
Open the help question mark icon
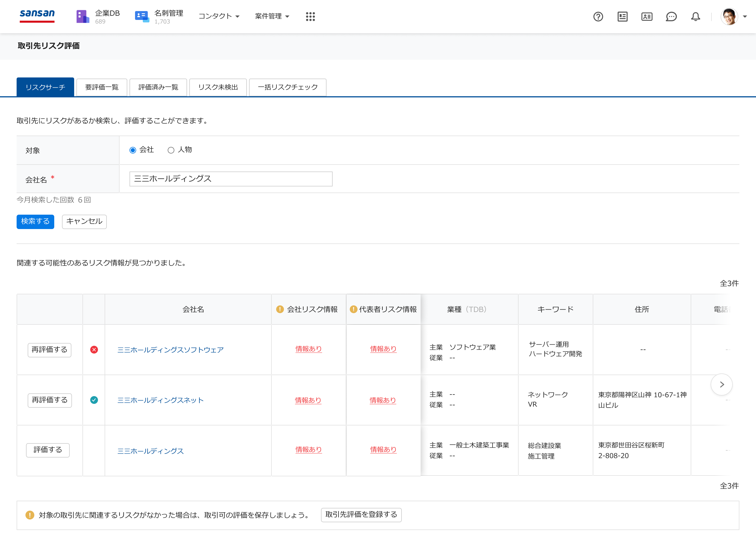coord(598,17)
